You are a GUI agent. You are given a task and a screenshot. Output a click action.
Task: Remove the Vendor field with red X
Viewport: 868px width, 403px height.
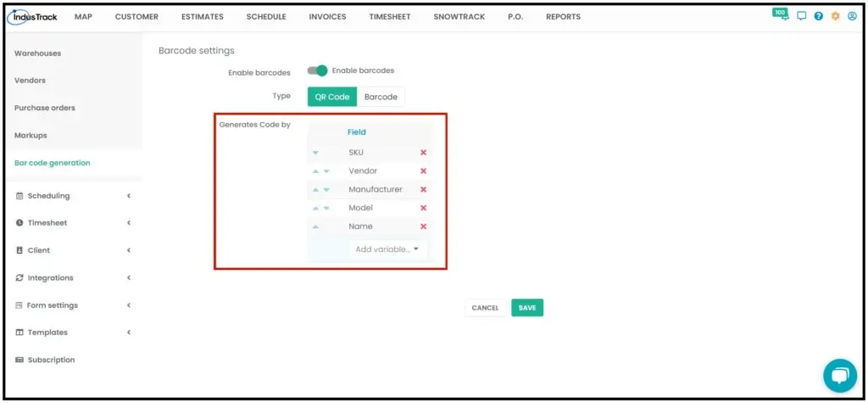pos(424,171)
